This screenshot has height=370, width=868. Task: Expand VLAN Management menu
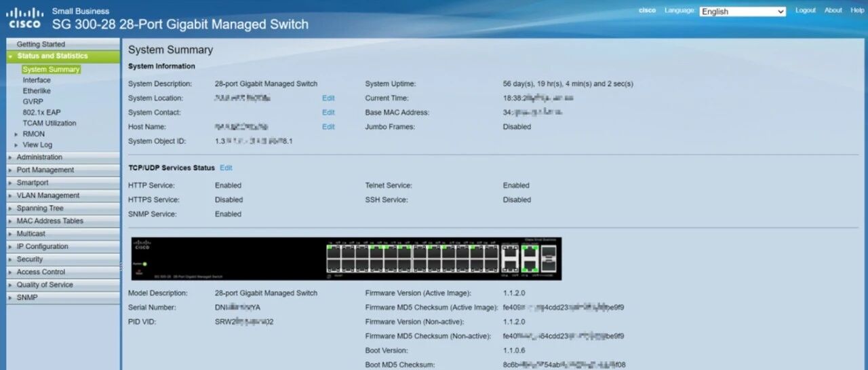point(63,196)
